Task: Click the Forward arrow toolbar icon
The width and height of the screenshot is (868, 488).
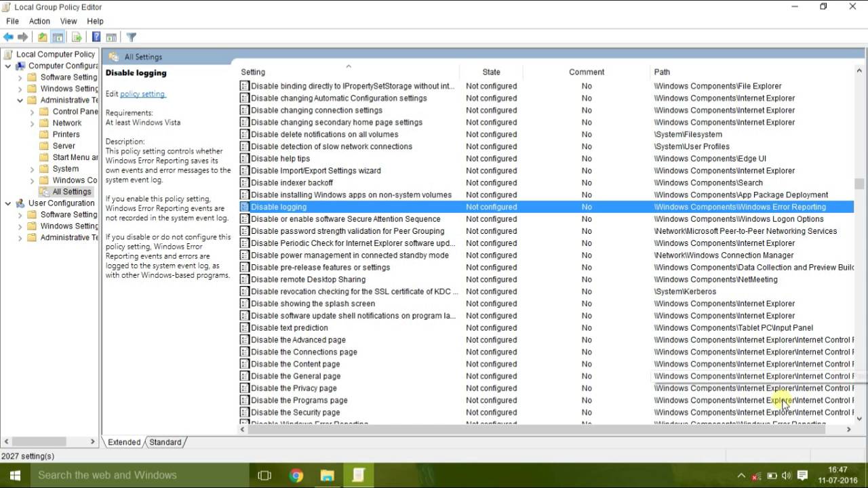Action: coord(23,37)
